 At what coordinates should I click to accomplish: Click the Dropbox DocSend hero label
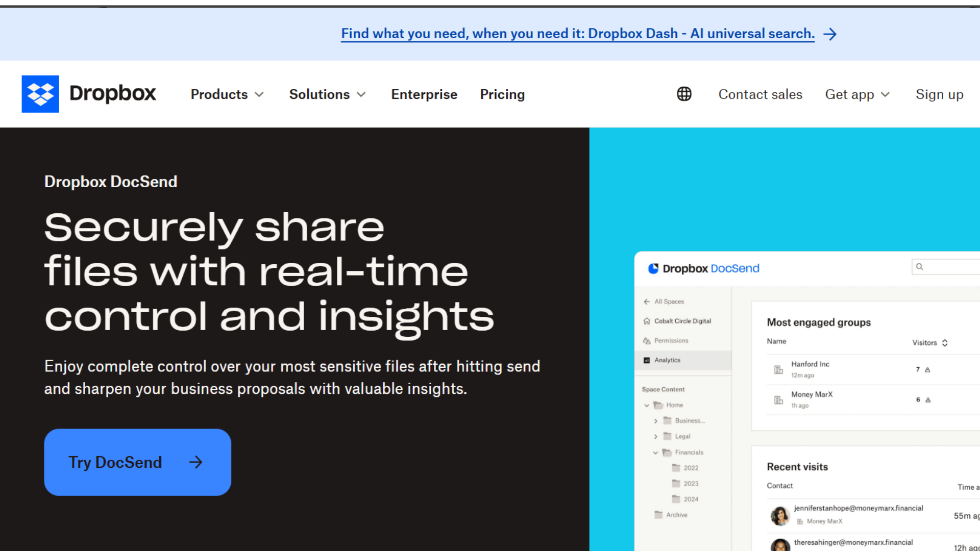(111, 182)
